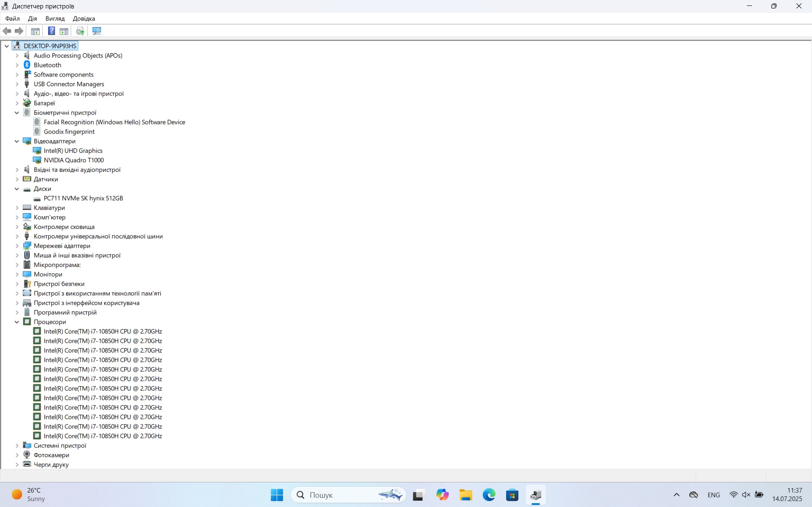Open Microsoft Edge from the taskbar
Screen dimensions: 812x507
(489, 495)
